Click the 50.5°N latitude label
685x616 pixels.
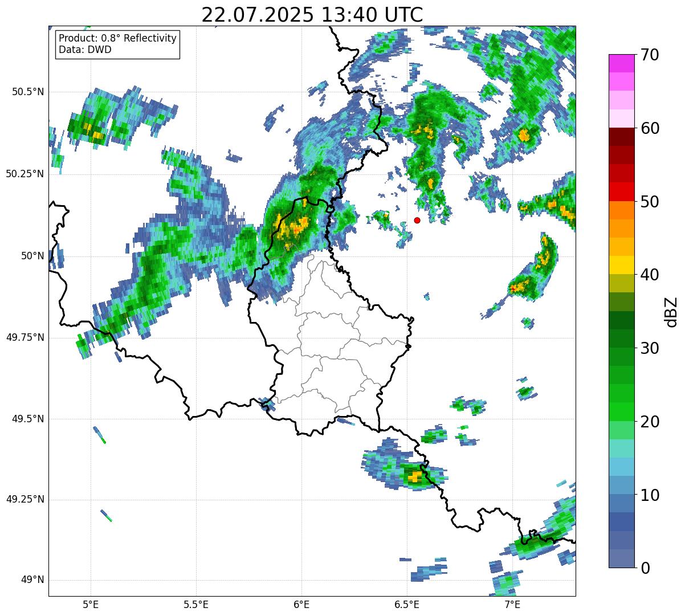click(28, 92)
